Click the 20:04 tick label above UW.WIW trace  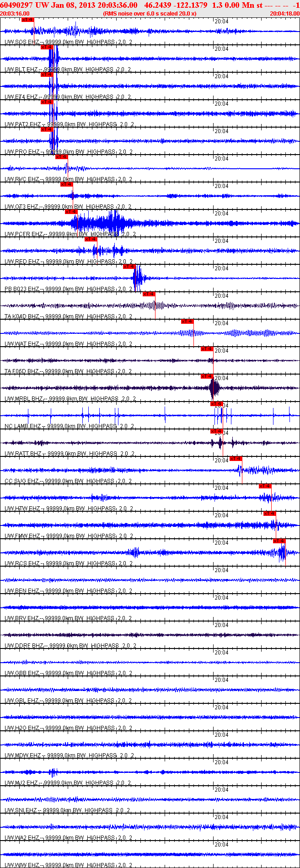coord(221,845)
